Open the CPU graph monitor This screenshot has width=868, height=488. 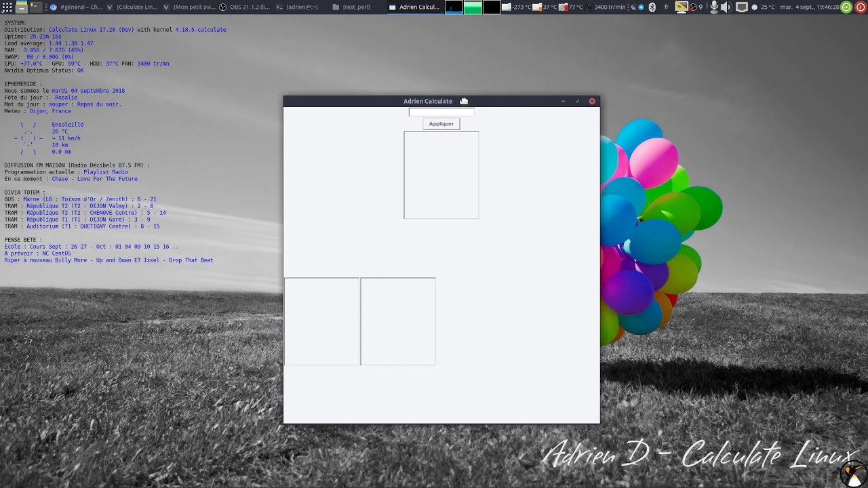[x=454, y=7]
